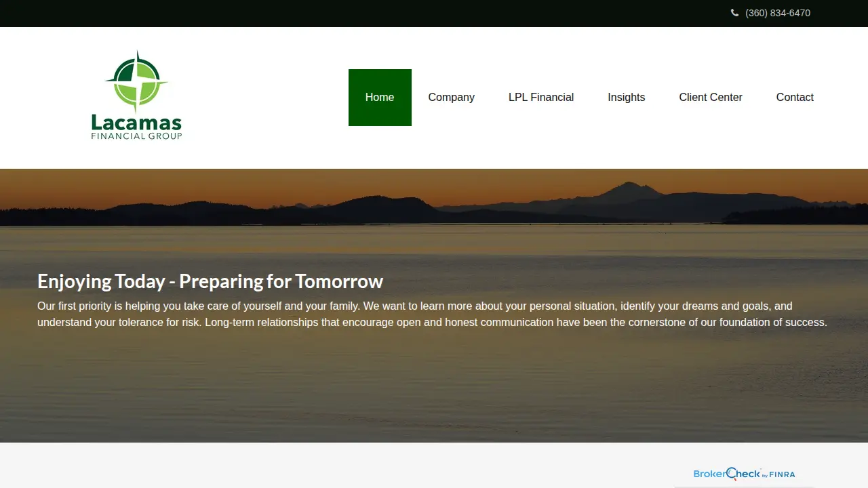This screenshot has height=488, width=868.
Task: Open the Company menu
Action: click(x=452, y=98)
